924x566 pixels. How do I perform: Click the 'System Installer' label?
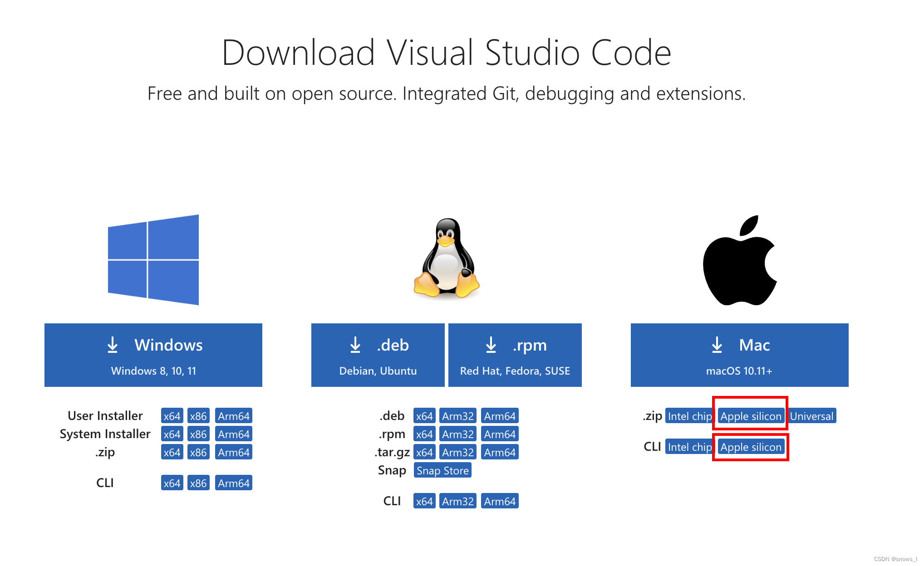pyautogui.click(x=105, y=434)
